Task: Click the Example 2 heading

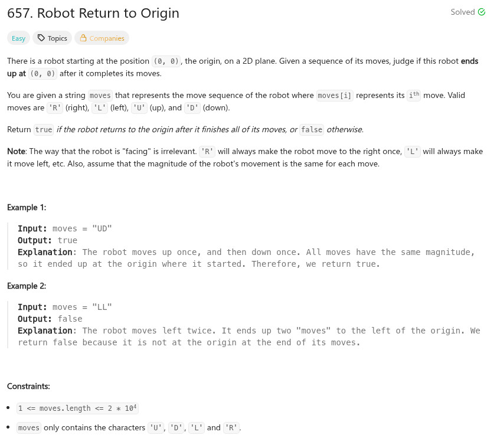Action: 27,286
